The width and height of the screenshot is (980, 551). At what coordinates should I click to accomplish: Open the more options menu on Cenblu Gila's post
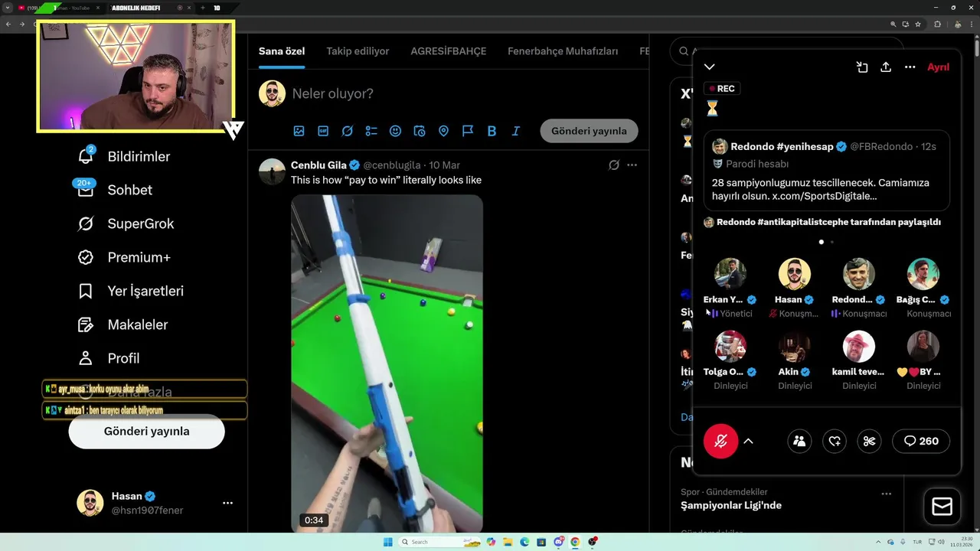coord(632,165)
